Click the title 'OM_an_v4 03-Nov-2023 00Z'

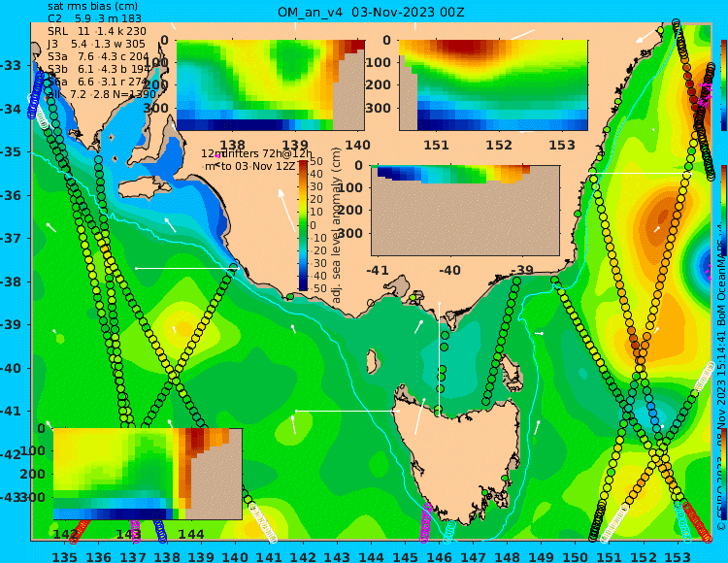pos(371,12)
